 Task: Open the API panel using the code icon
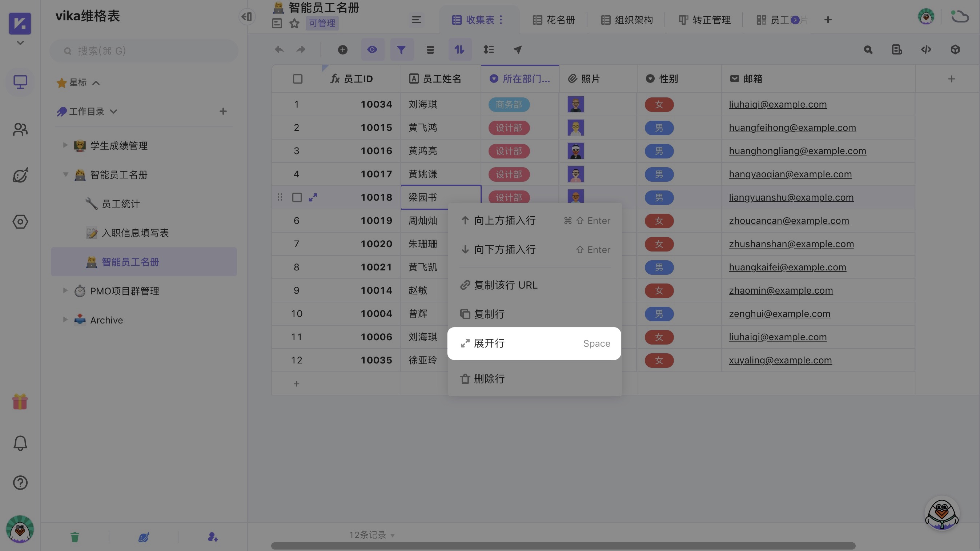[x=926, y=49]
